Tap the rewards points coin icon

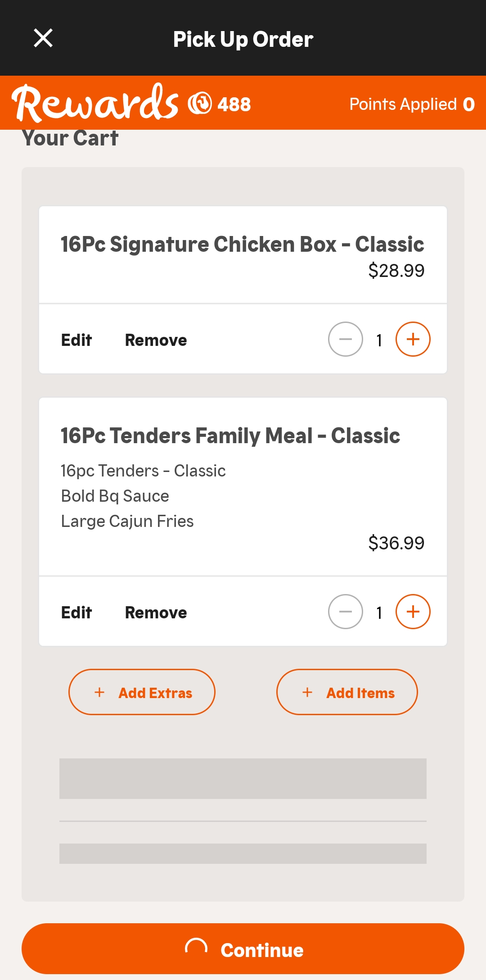click(200, 104)
